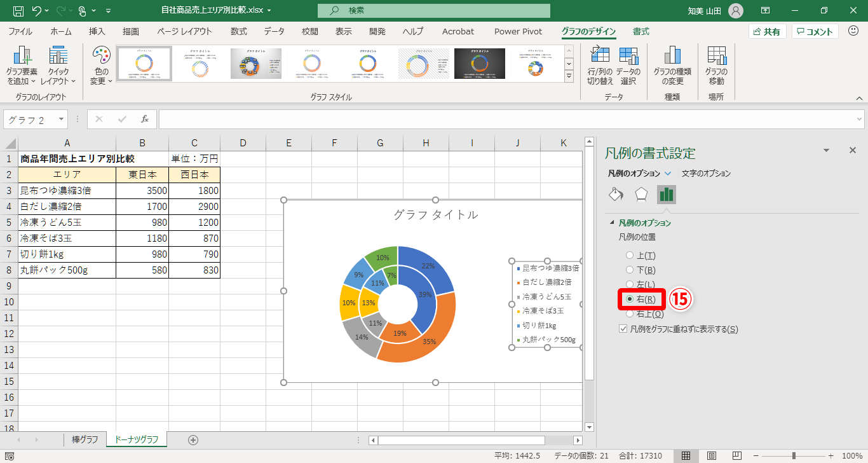Image resolution: width=868 pixels, height=463 pixels.
Task: Switch to Page Break Preview icon
Action: (x=736, y=456)
